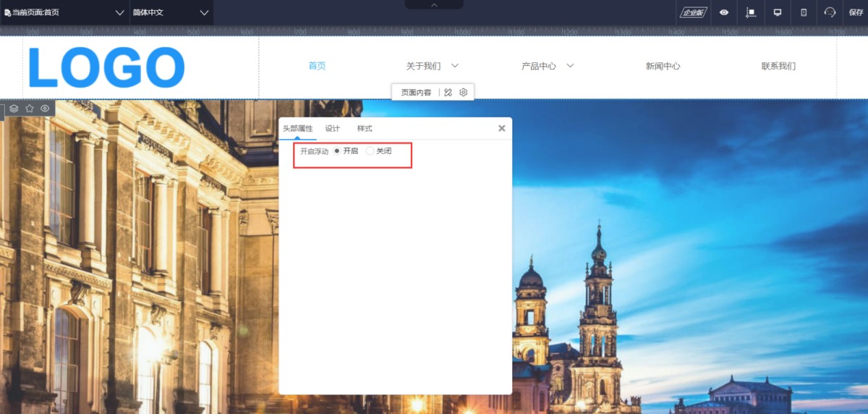Click the page file icon before 当前页面
The width and height of the screenshot is (868, 414).
click(x=7, y=13)
